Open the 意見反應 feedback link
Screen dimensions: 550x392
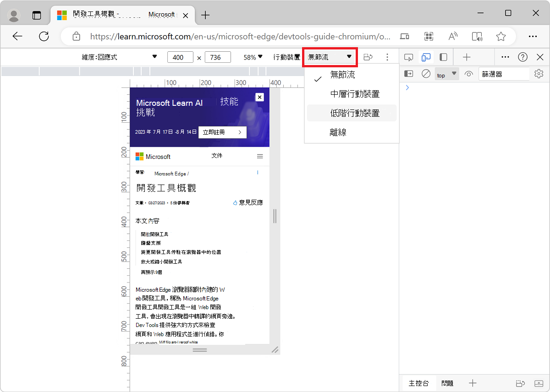pos(248,202)
